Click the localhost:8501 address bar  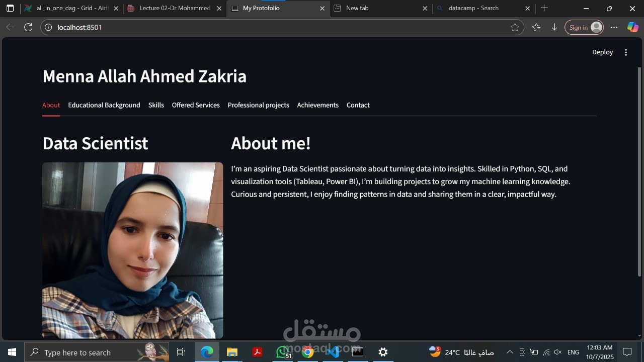coord(282,27)
